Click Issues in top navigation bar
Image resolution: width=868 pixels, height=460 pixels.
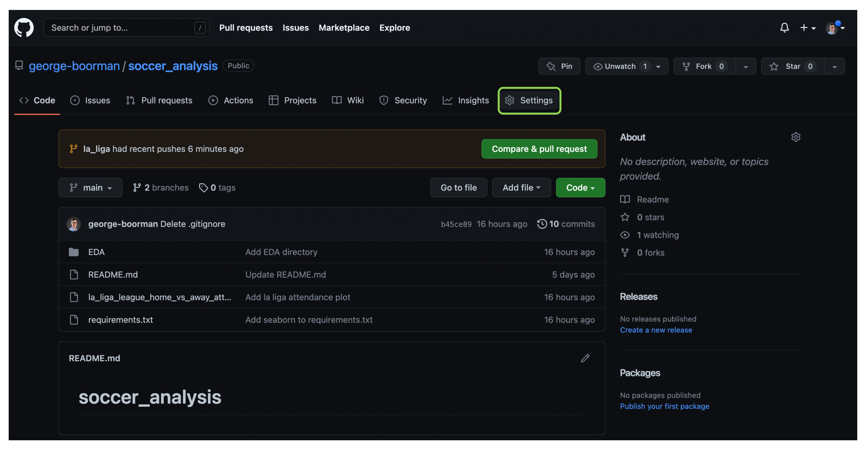pos(295,28)
